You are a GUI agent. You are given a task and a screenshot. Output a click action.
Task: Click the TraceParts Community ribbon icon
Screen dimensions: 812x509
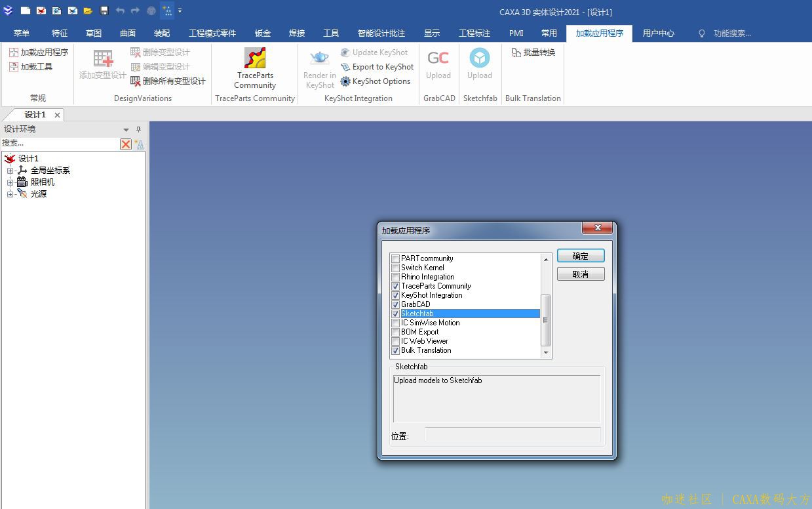pyautogui.click(x=255, y=58)
